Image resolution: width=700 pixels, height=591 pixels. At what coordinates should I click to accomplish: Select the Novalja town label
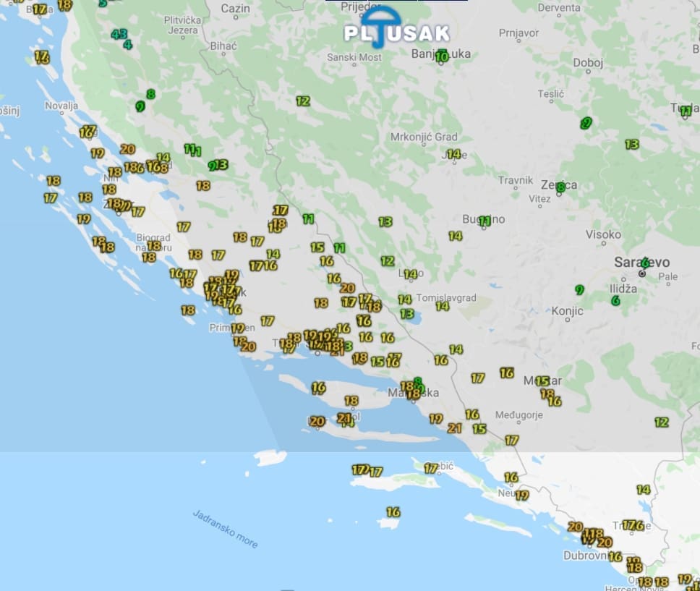(61, 106)
